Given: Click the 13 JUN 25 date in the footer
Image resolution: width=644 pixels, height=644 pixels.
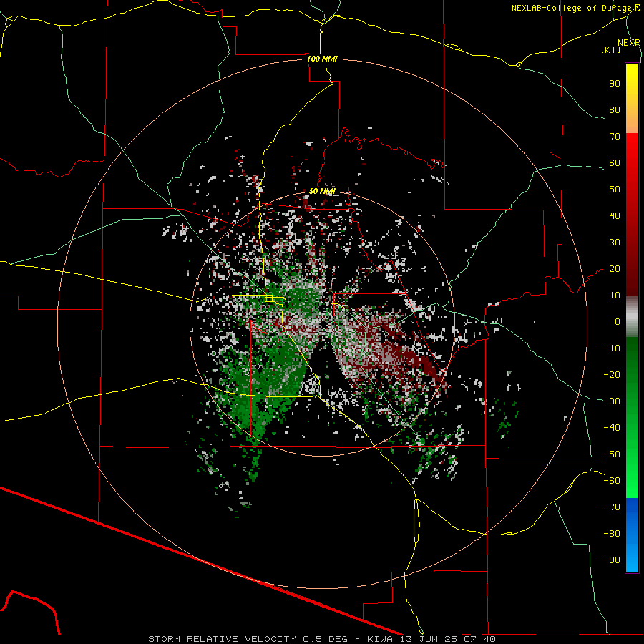Looking at the screenshot, I should click(429, 639).
